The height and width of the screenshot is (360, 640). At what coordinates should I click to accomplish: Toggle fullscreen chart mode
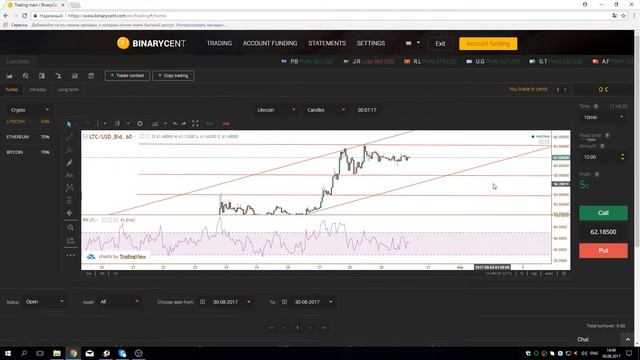[x=195, y=123]
